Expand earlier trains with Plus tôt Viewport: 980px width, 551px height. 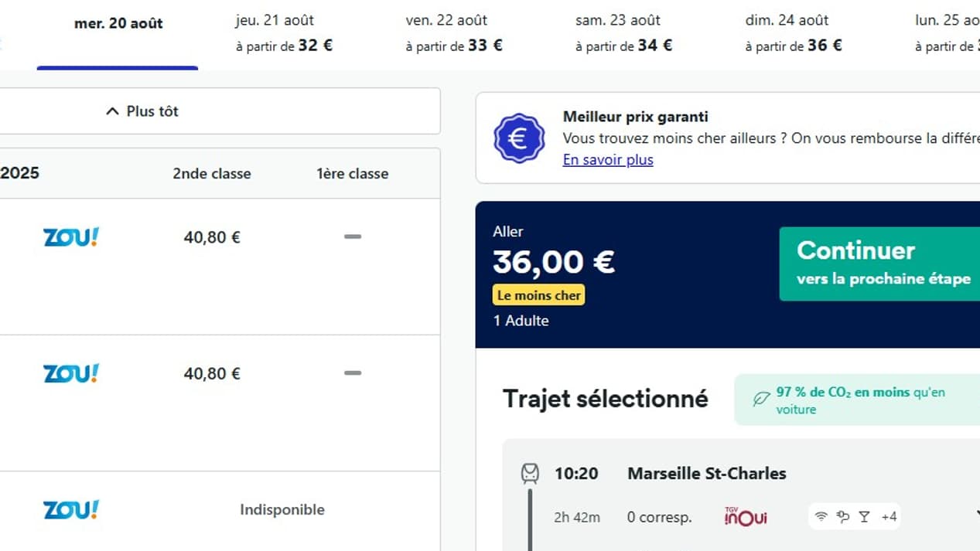tap(142, 111)
